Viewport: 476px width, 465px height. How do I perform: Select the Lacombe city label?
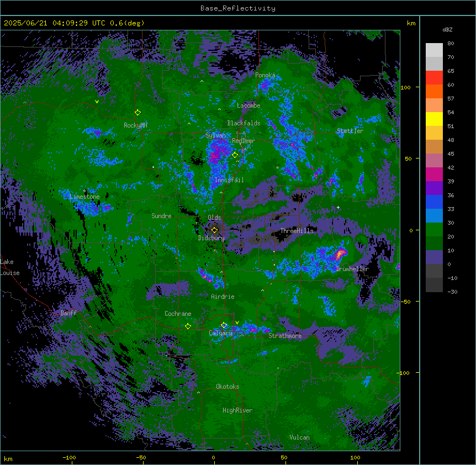tap(248, 105)
